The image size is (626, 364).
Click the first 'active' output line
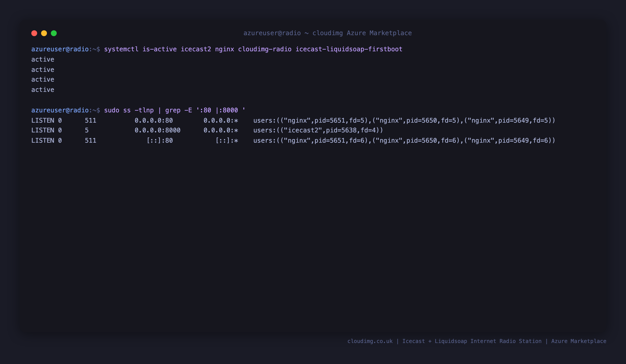coord(43,60)
